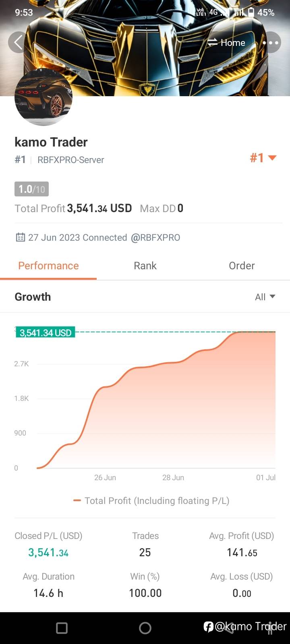Tap the Home switch arrows icon
Image resolution: width=290 pixels, height=644 pixels.
click(212, 42)
